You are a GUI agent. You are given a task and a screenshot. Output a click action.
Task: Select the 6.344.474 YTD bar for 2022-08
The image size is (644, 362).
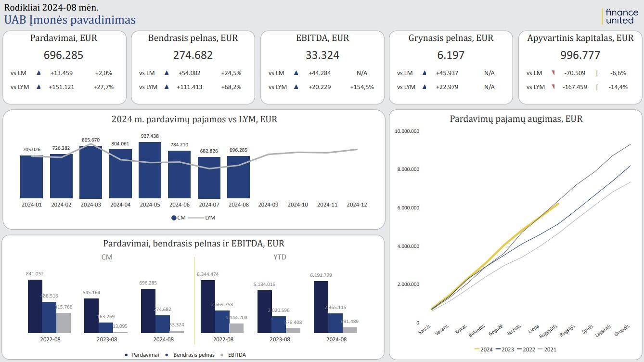pos(207,307)
